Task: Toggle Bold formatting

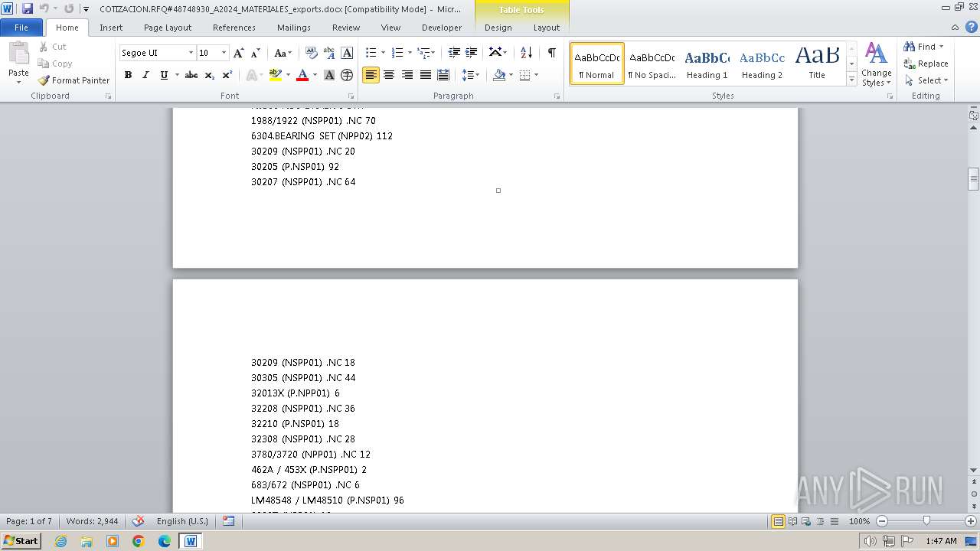Action: pos(128,75)
